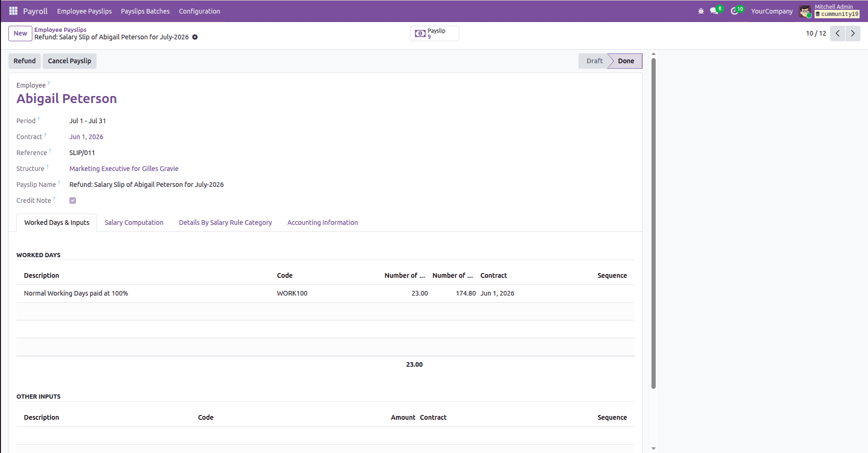This screenshot has width=868, height=453.
Task: Click the debug bug icon
Action: 701,11
